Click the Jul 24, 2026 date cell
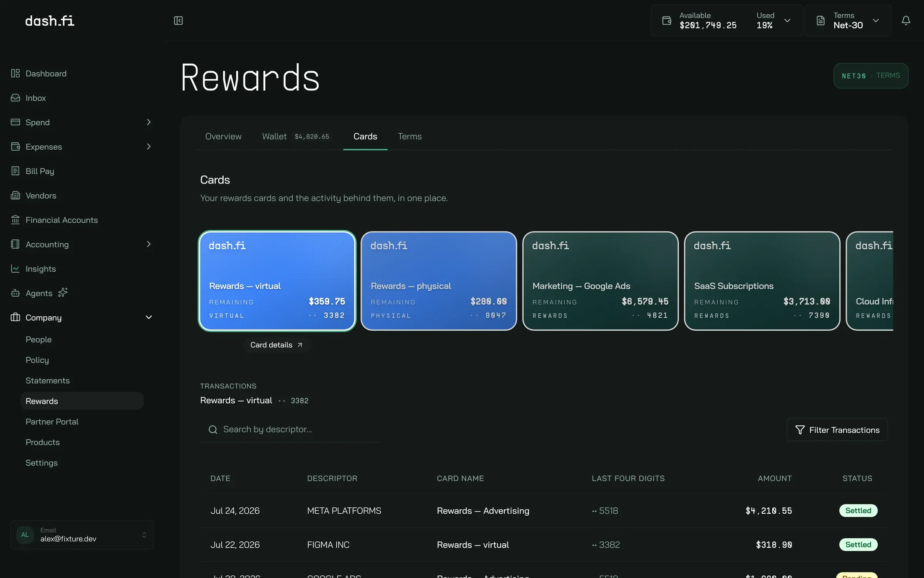This screenshot has width=924, height=578. tap(235, 511)
